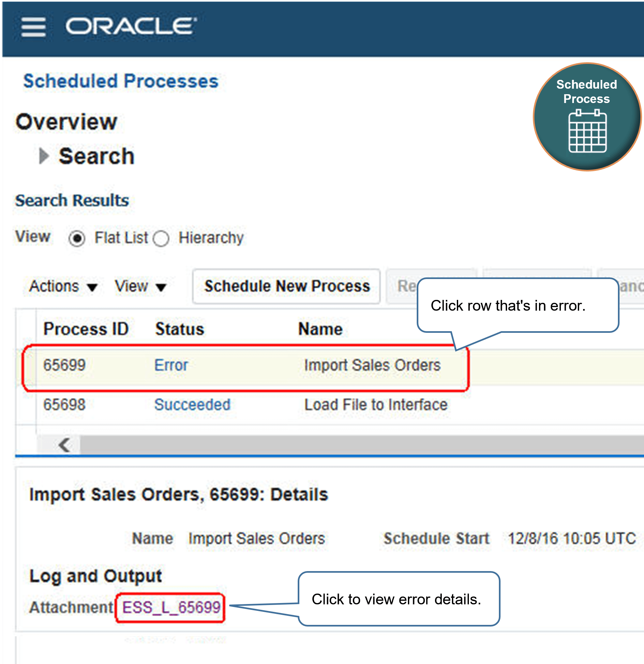Click the Status column header
Screen dimensions: 644x664
pyautogui.click(x=180, y=329)
